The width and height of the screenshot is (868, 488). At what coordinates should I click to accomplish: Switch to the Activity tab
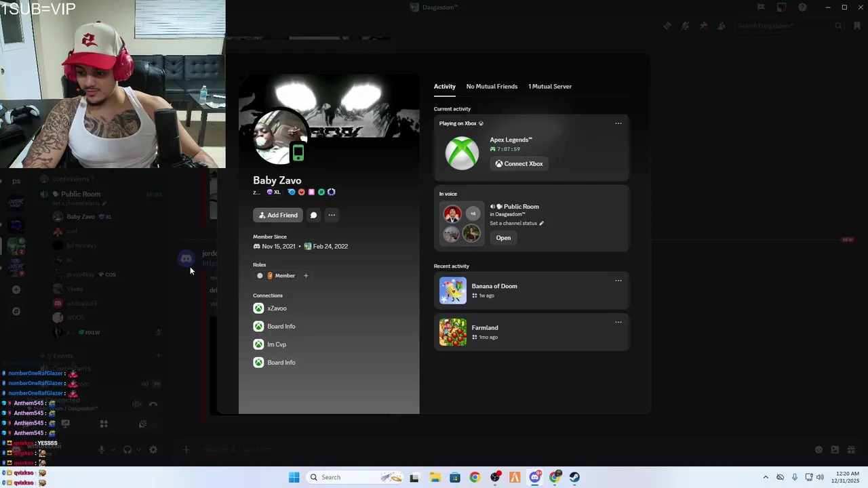(445, 86)
